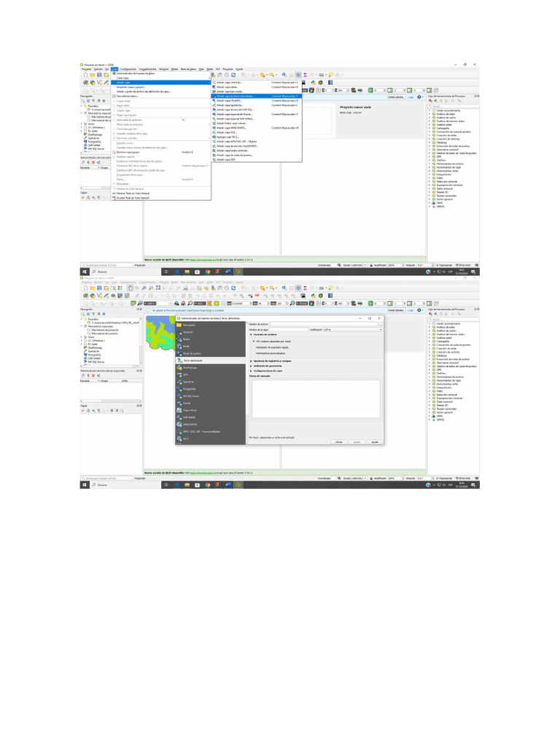Open Codificación UTF-8 dropdown
The image size is (560, 747).
(353, 330)
